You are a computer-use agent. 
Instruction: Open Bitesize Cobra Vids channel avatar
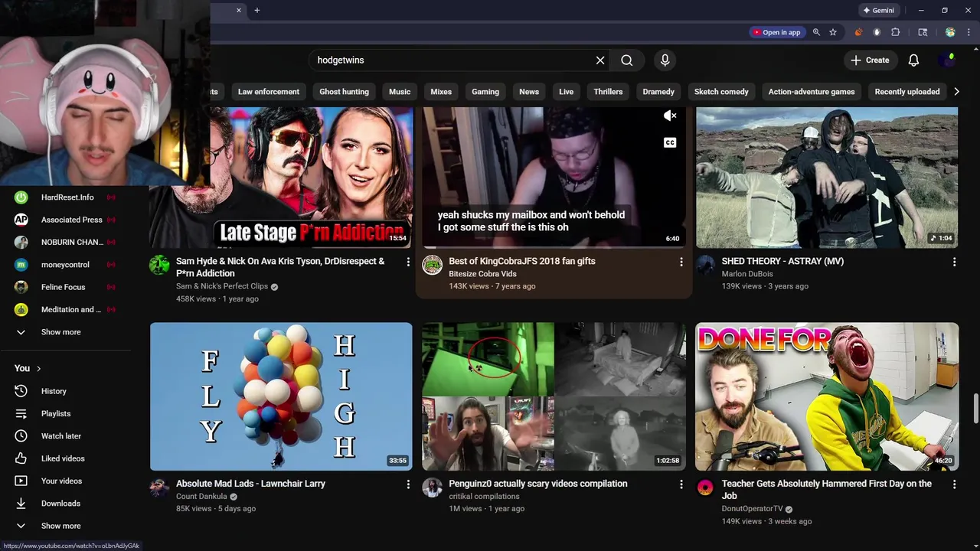coord(433,265)
